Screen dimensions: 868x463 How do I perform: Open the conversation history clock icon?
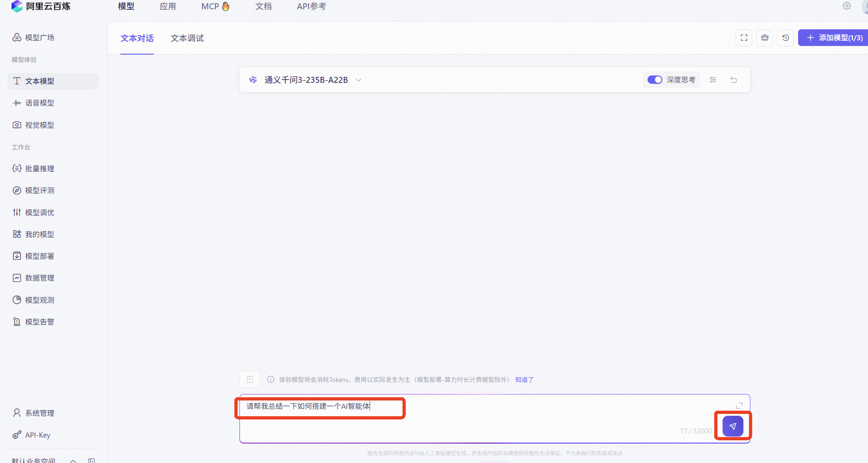[x=786, y=38]
